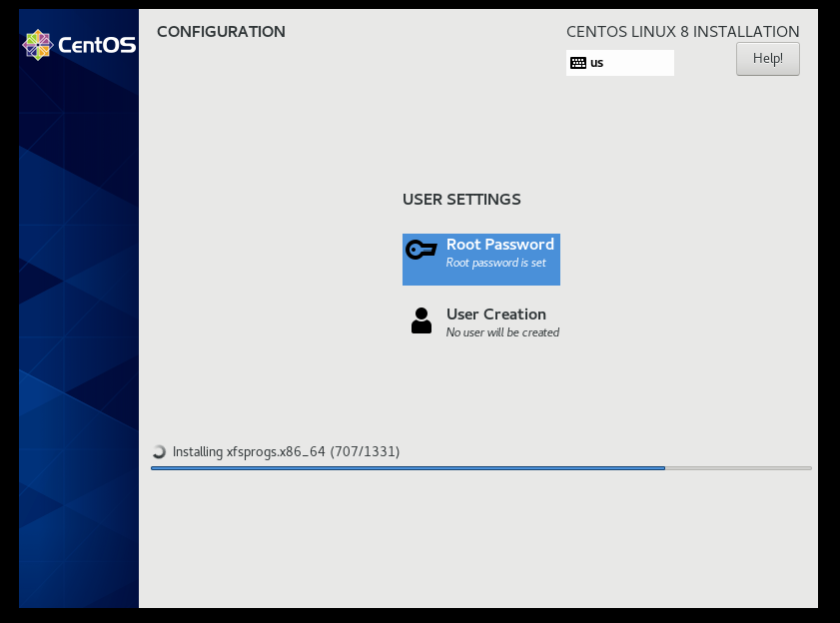Select the User Creation title label
Screen dimensions: 840x623
(x=495, y=314)
